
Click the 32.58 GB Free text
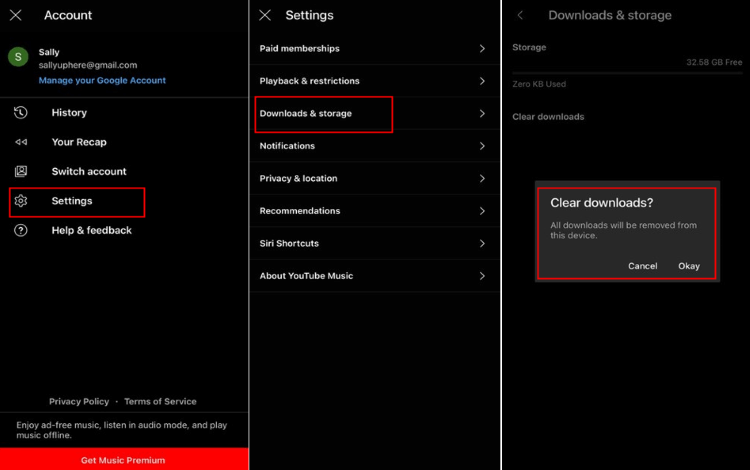tap(714, 62)
